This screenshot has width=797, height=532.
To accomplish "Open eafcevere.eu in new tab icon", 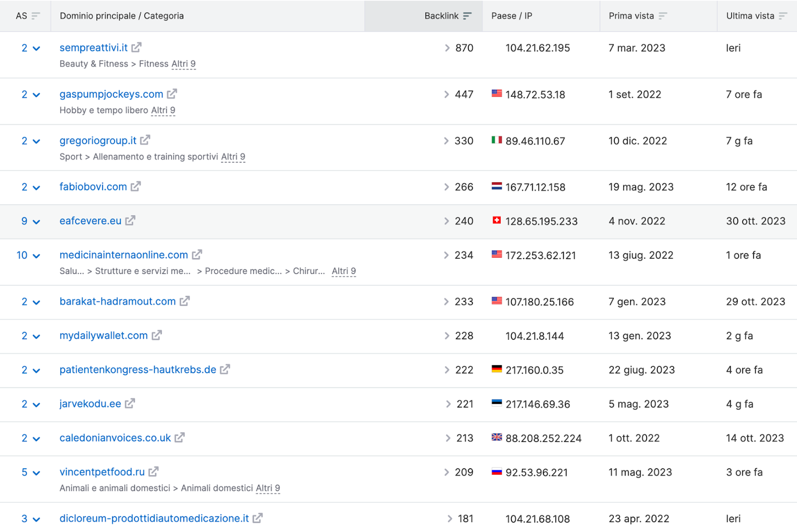I will coord(130,221).
